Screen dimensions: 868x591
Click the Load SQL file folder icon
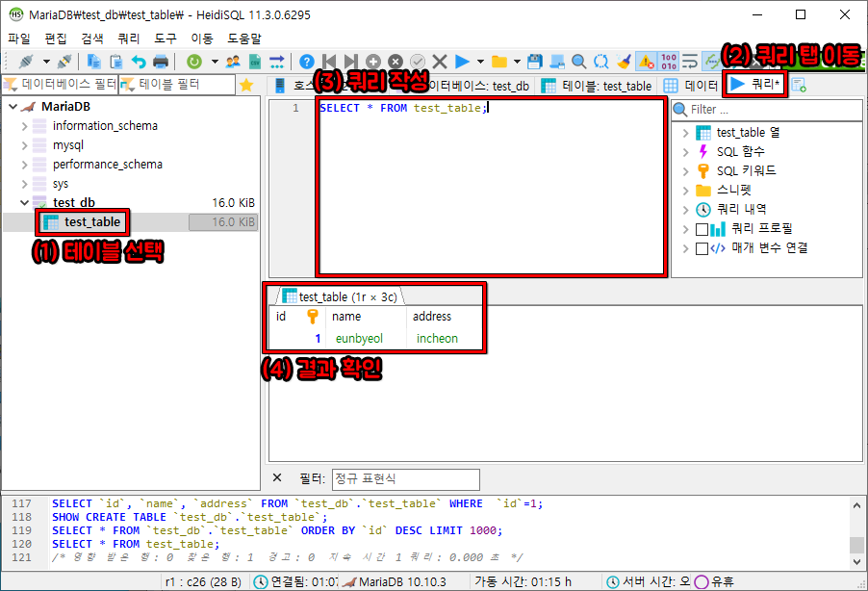[499, 62]
